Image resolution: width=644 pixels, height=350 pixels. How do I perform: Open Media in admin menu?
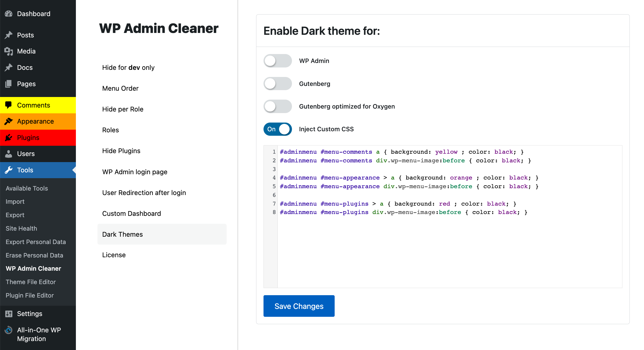38,51
